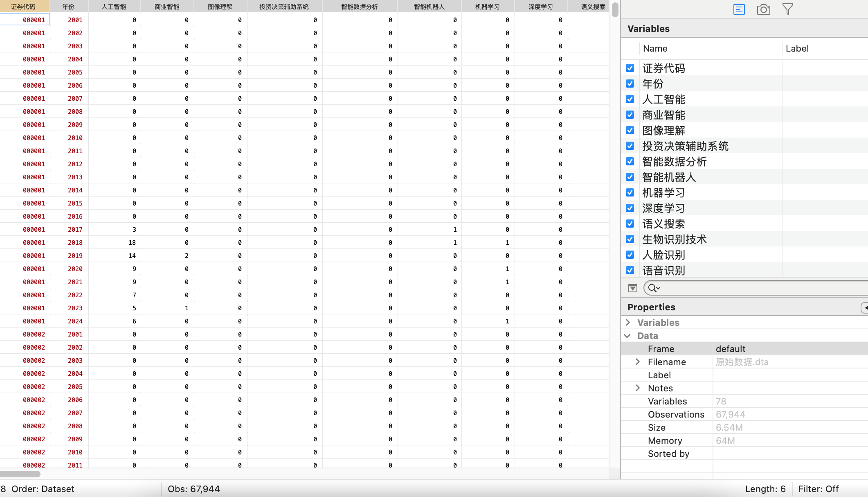868x497 pixels.
Task: Expand the Variables section in Properties
Action: 628,323
